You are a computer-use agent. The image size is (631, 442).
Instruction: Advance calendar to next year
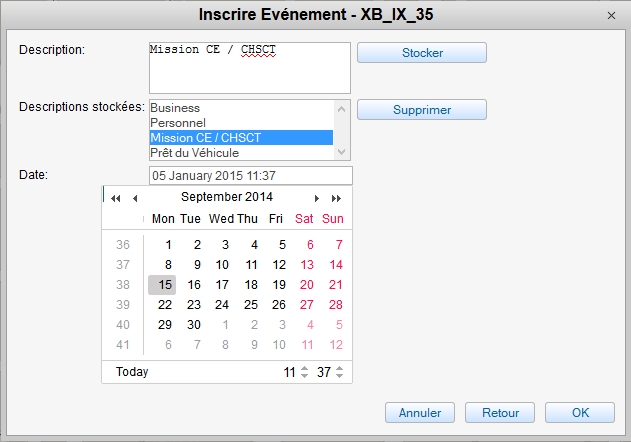[337, 198]
